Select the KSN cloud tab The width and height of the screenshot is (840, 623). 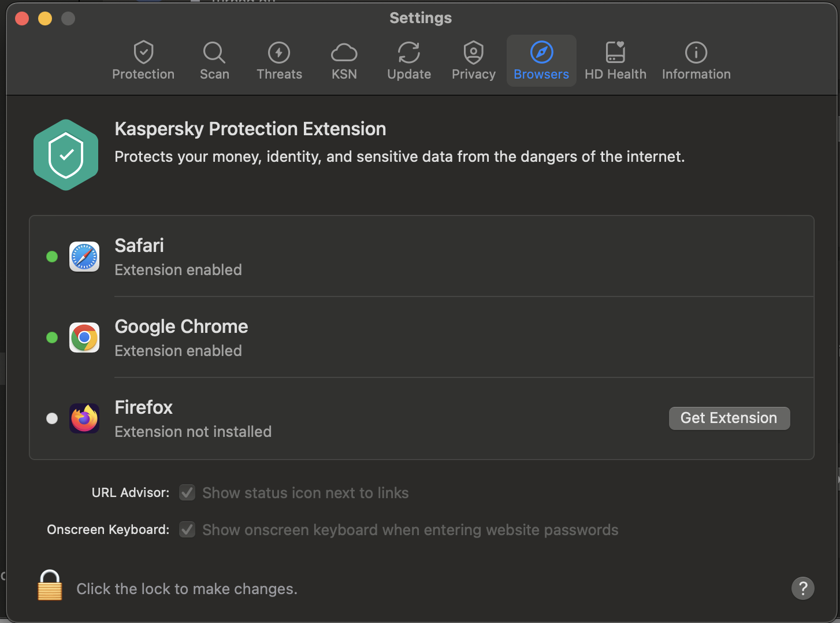tap(344, 61)
